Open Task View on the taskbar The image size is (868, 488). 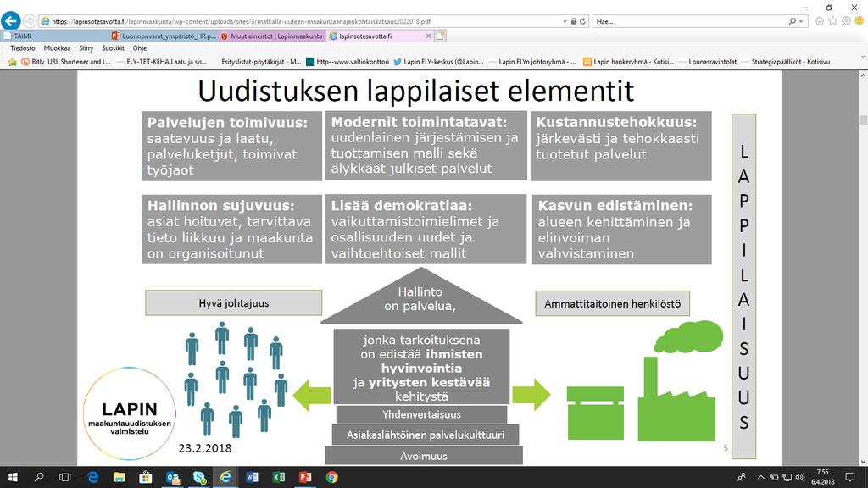coord(64,477)
